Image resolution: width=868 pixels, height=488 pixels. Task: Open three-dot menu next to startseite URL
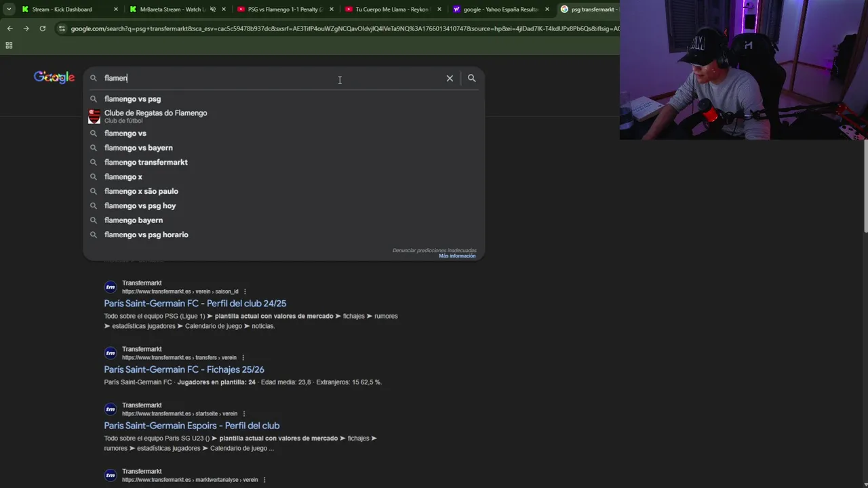coord(243,414)
